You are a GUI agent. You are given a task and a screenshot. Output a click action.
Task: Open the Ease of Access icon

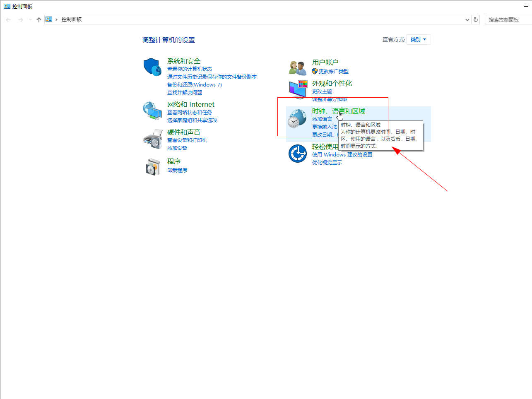pos(297,154)
